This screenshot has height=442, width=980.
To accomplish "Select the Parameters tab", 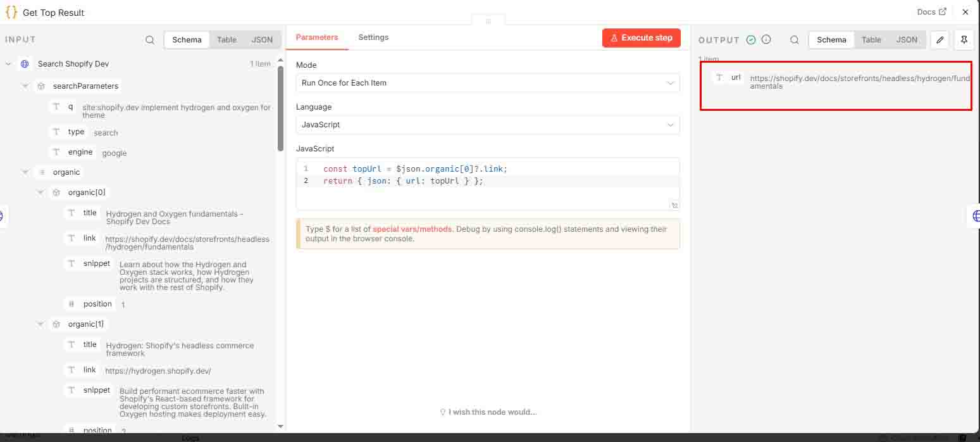I will (x=317, y=37).
